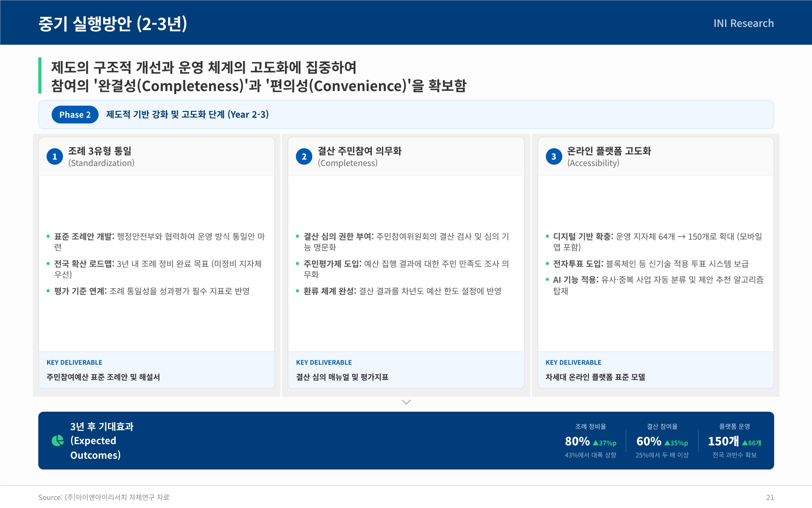
Task: Click the 150개 플랫폼 운영 metric
Action: point(723,441)
